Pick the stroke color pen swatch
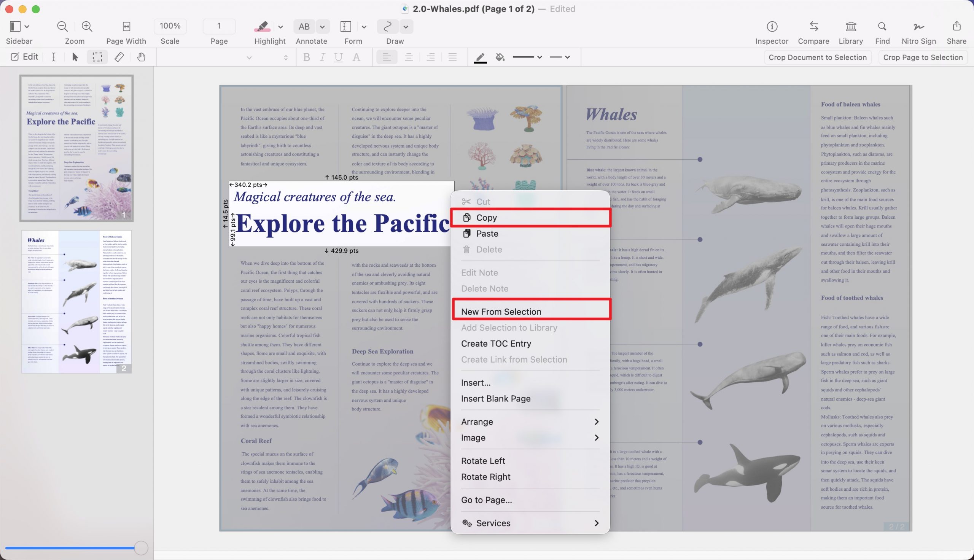This screenshot has width=974, height=560. tap(480, 58)
